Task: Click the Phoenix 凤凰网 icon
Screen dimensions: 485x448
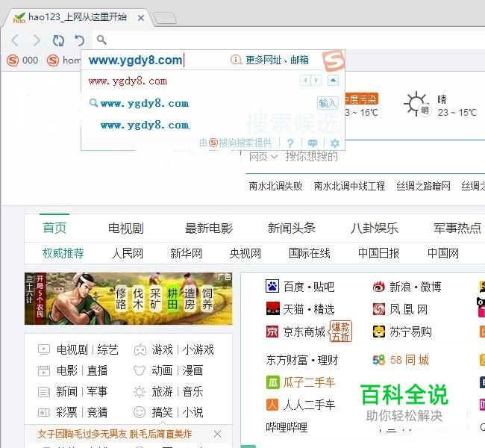Action: 379,309
